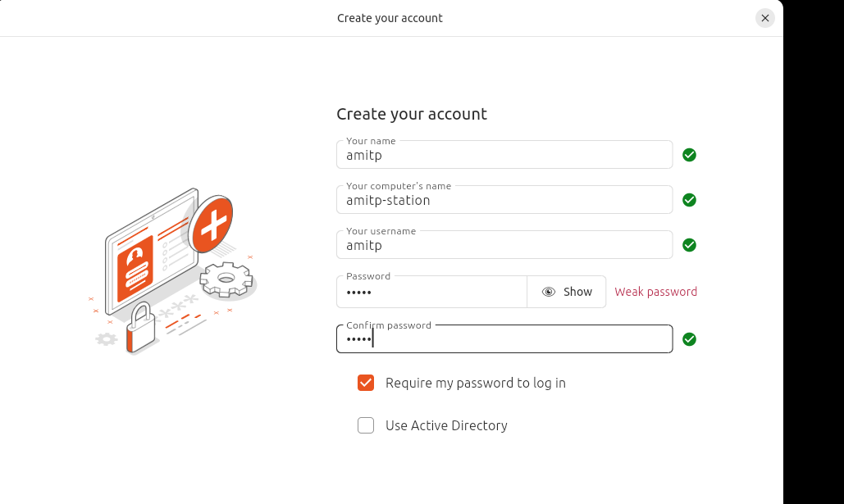Click inside the Password entry field
The width and height of the screenshot is (844, 504).
(x=431, y=292)
